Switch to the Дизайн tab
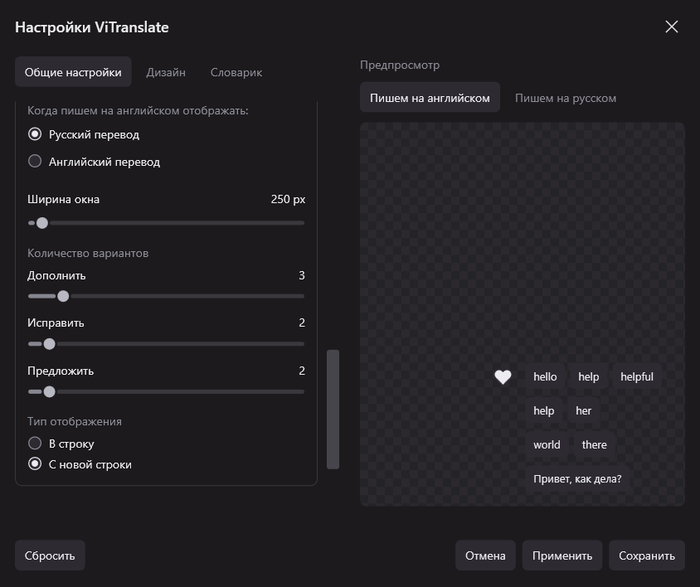The image size is (700, 587). coord(166,72)
